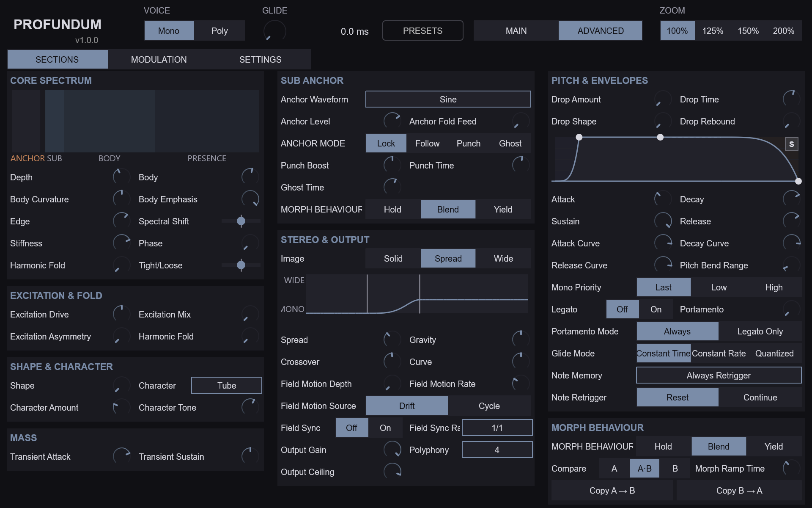Click the Body Emphasis knob
Viewport: 812px width, 508px height.
[x=250, y=199]
